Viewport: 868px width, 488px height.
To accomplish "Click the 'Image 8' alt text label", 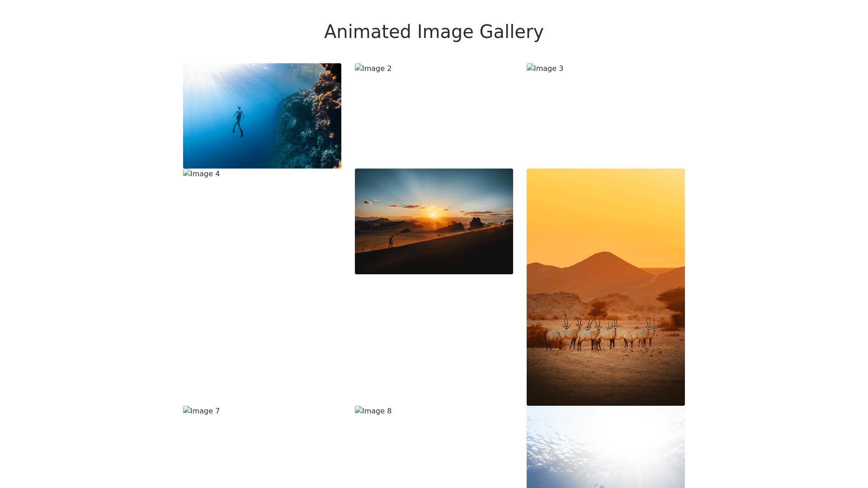I will 377,411.
